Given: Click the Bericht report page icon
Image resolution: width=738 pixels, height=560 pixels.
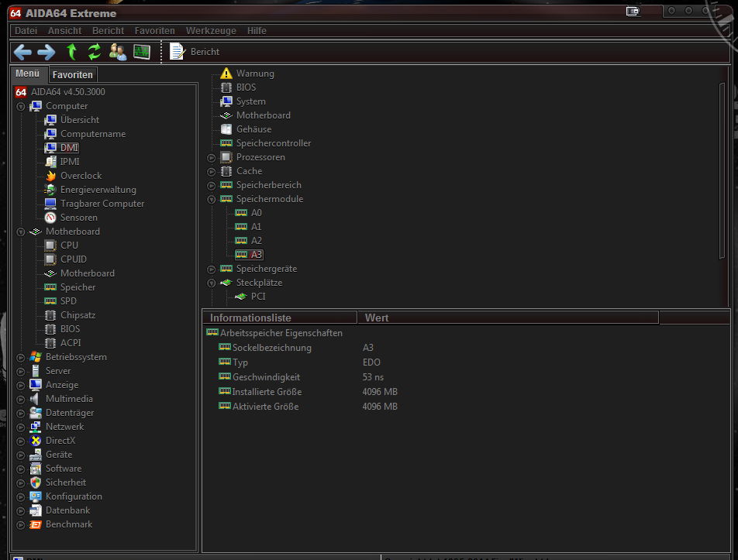Looking at the screenshot, I should [x=177, y=52].
